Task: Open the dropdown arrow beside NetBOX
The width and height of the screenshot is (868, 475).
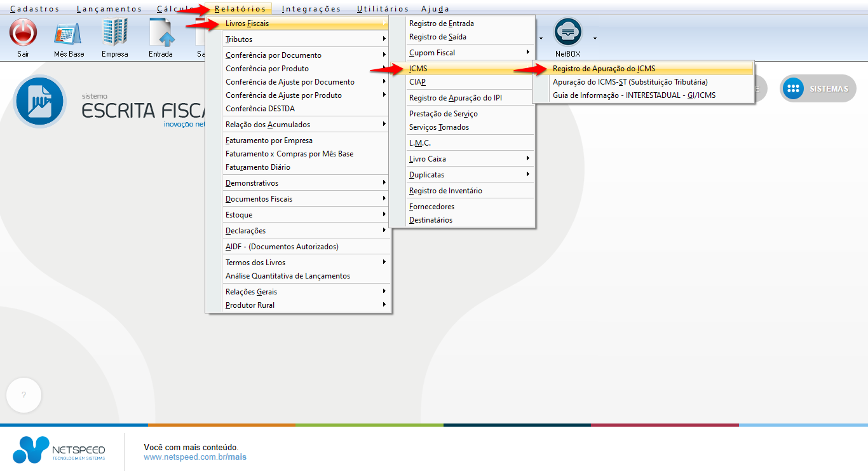Action: (595, 38)
